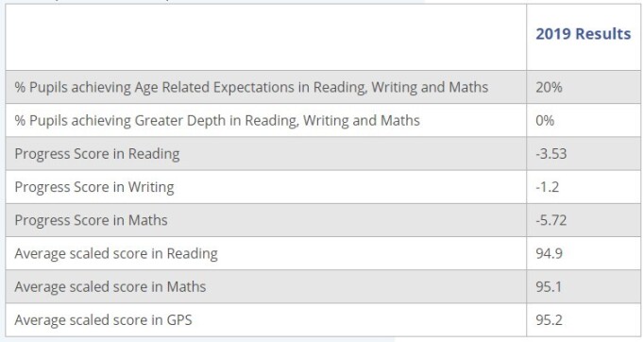Click the 95.1 maths scaled score
Screen dimensions: 644x342
point(549,287)
